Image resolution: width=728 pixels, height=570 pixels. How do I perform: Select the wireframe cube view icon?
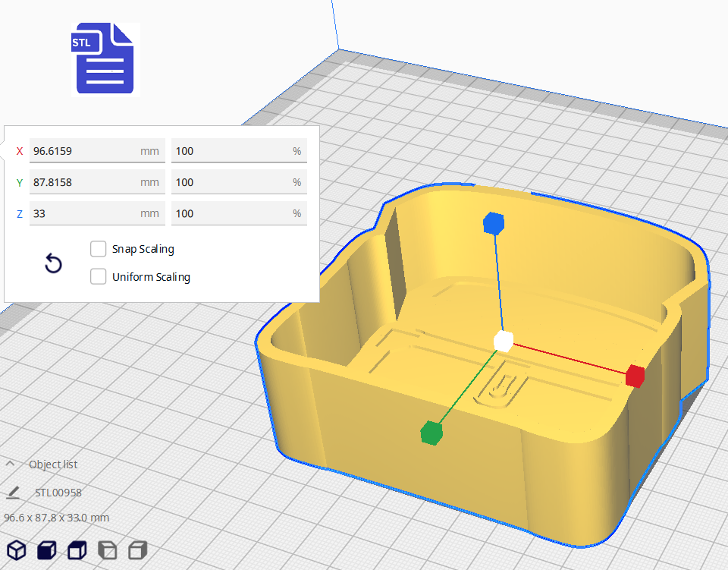pos(16,550)
